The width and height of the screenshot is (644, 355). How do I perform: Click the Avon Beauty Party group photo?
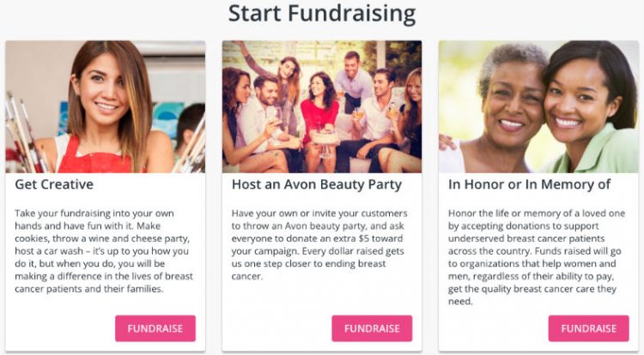322,106
